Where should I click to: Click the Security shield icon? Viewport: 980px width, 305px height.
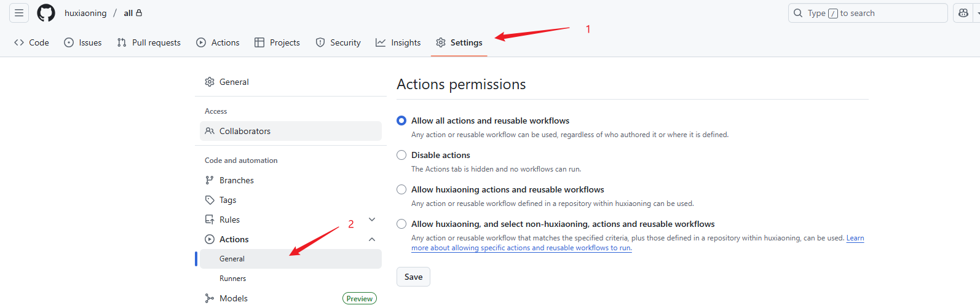pos(320,42)
